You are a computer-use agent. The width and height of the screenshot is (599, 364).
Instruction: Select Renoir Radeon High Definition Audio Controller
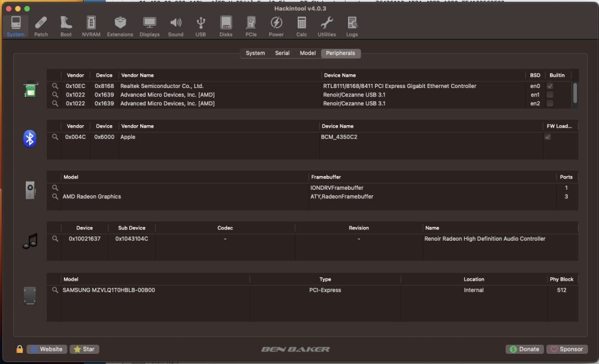click(485, 239)
